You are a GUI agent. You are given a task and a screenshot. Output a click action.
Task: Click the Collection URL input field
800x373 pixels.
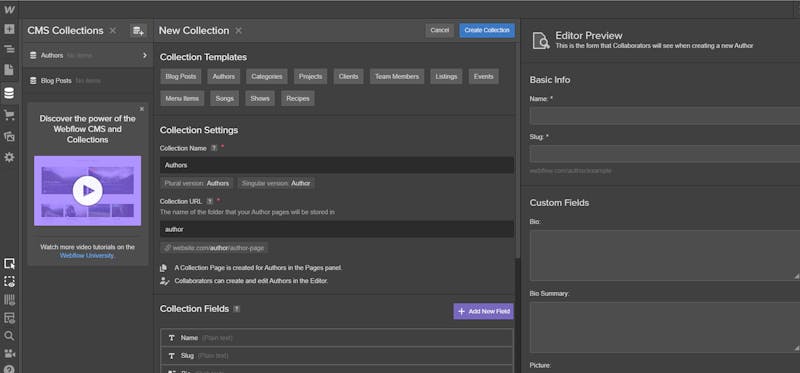337,229
